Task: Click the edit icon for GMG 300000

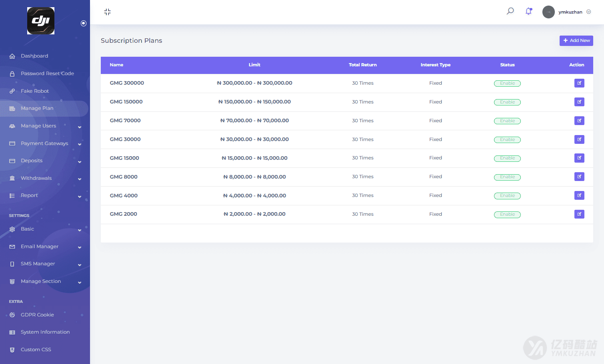Action: [579, 83]
